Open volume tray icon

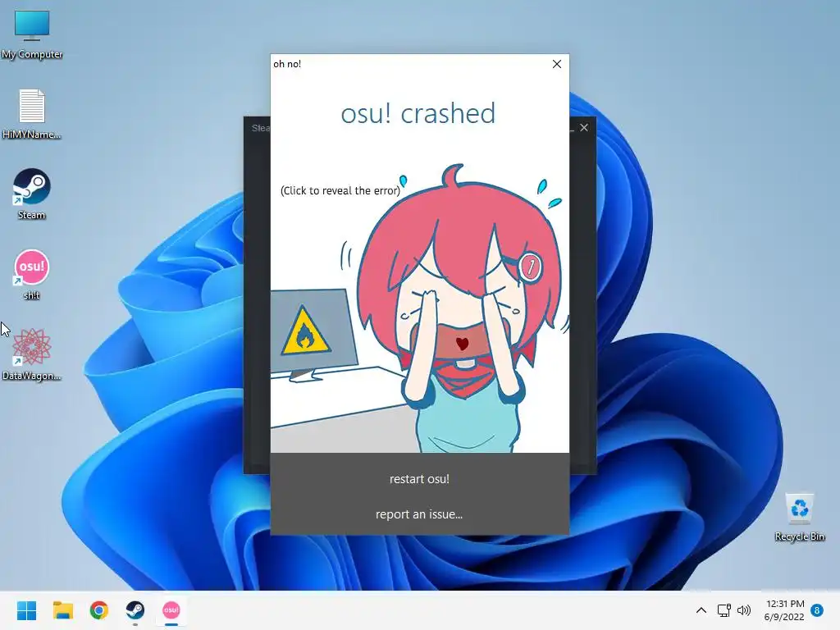coord(743,610)
